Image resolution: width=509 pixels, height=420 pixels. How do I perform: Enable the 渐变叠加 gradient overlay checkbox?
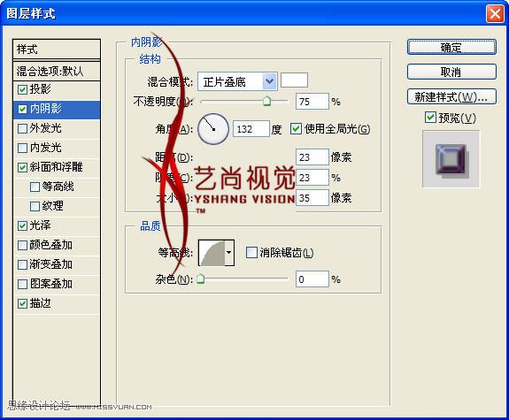pos(22,264)
